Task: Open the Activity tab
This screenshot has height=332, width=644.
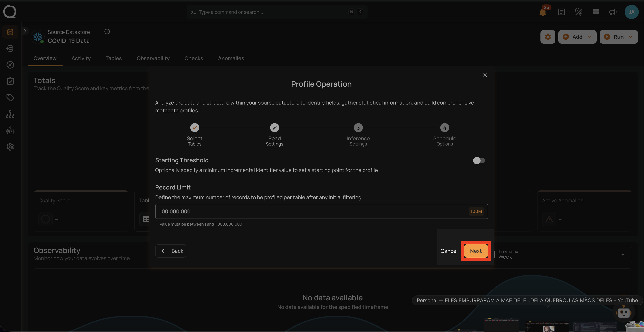Action: (x=81, y=58)
